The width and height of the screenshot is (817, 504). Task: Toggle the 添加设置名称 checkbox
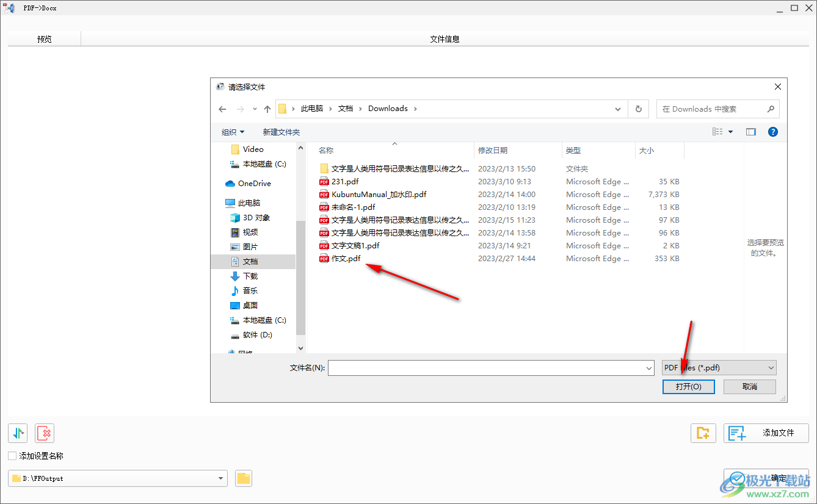[x=12, y=456]
